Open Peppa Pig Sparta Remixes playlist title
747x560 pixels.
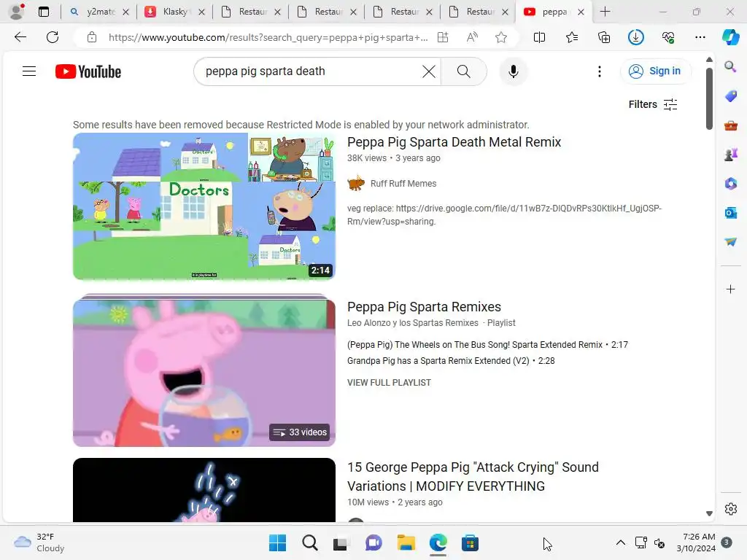[x=424, y=307]
